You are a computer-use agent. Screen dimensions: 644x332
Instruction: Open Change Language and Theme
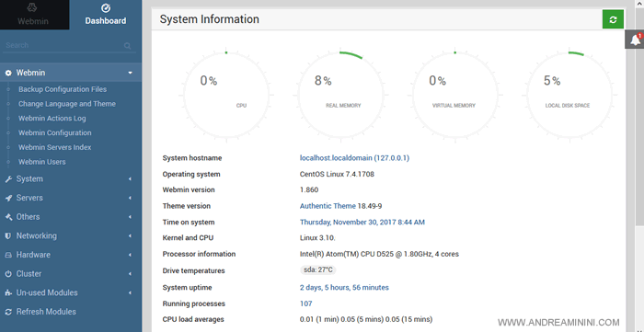point(67,104)
